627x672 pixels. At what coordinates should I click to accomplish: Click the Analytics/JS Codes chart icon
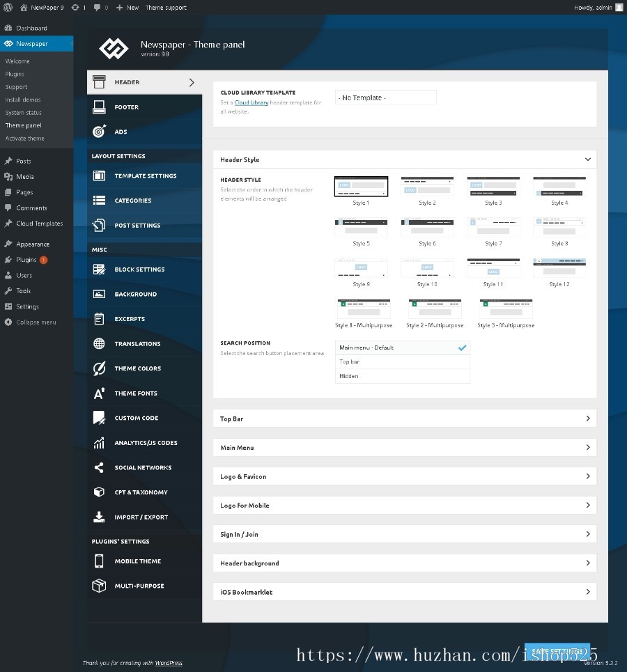[100, 443]
